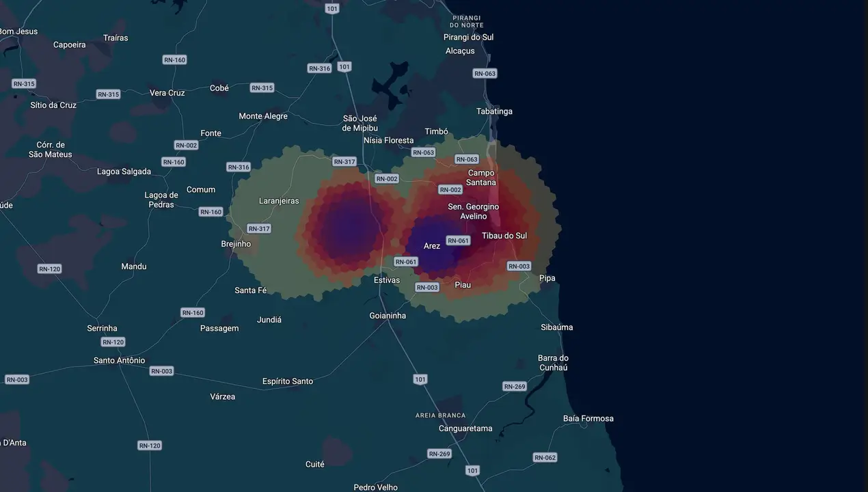Select the 101 highway shield near Pedro Velho

[x=472, y=471]
